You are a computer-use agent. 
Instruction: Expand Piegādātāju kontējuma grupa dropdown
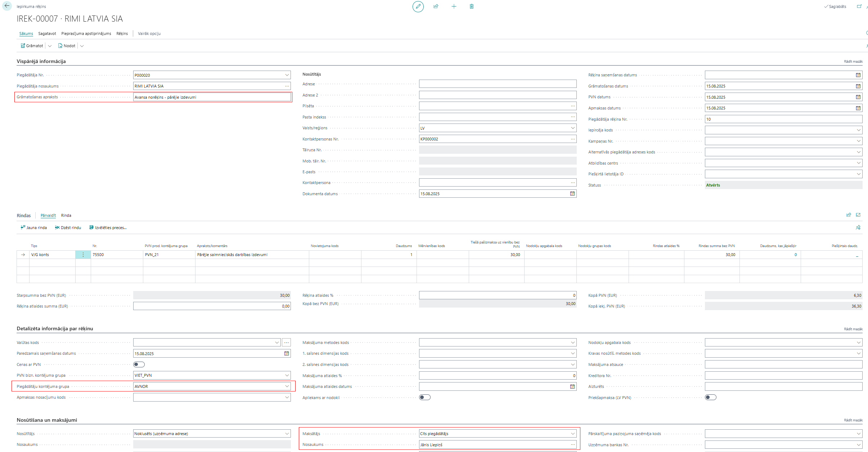pyautogui.click(x=287, y=386)
